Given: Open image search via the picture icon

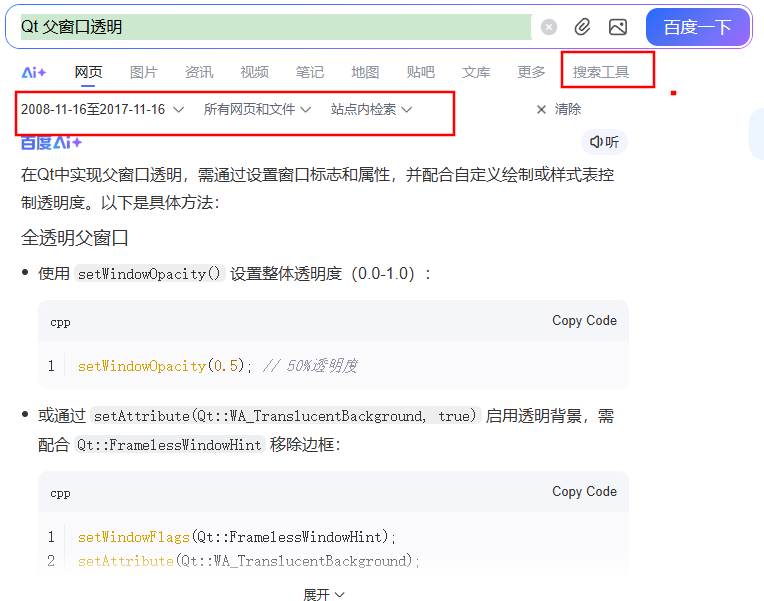Looking at the screenshot, I should (618, 27).
